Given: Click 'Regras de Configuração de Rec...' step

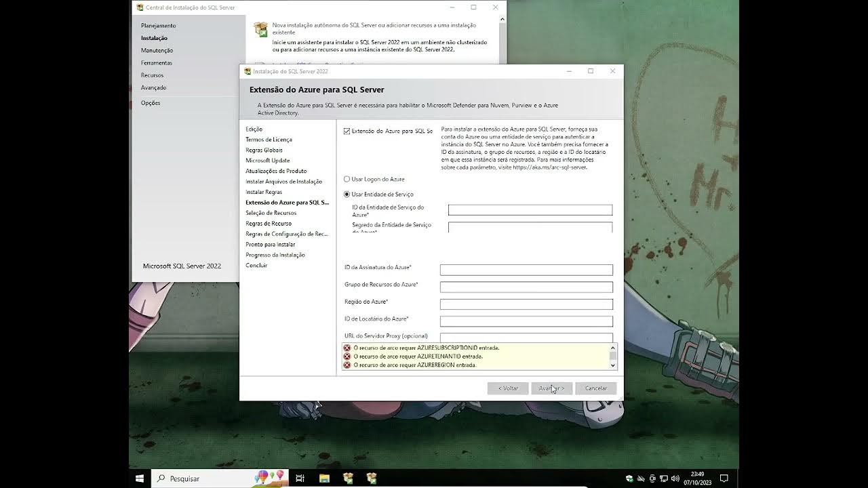Looking at the screenshot, I should pos(287,234).
